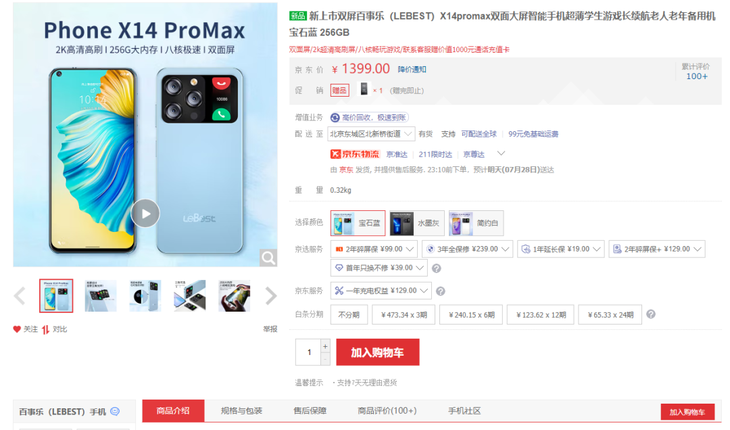The width and height of the screenshot is (730, 430).
Task: Open delivery address dropdown 北京东城区
Action: [371, 134]
